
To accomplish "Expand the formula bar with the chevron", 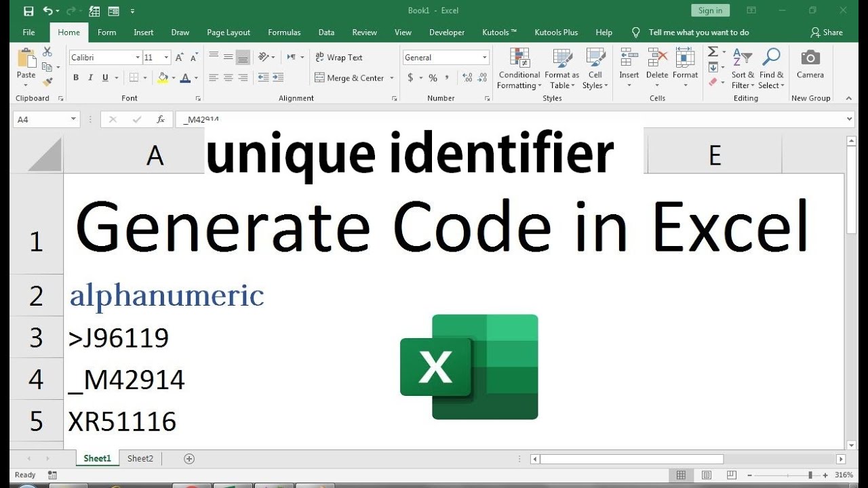I will click(850, 119).
